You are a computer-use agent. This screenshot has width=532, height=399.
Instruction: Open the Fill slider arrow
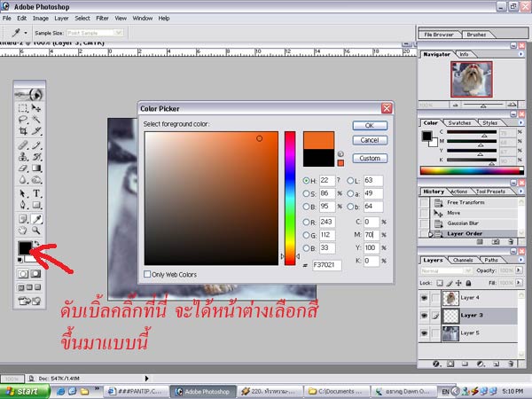pos(519,282)
